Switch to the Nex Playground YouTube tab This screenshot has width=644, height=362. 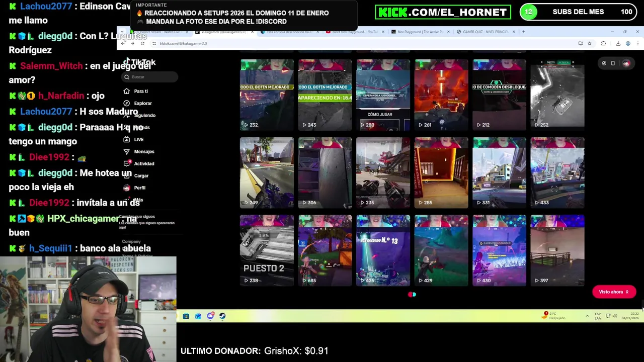(355, 32)
